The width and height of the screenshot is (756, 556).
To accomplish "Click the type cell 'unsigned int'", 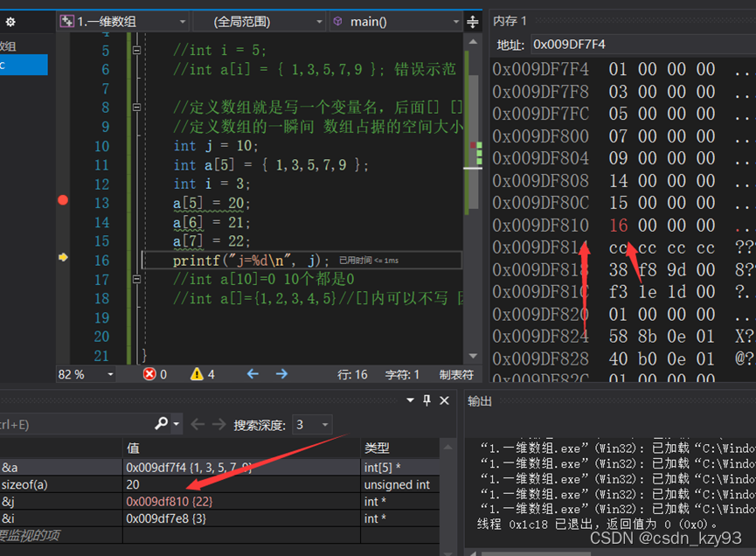I will [x=397, y=484].
